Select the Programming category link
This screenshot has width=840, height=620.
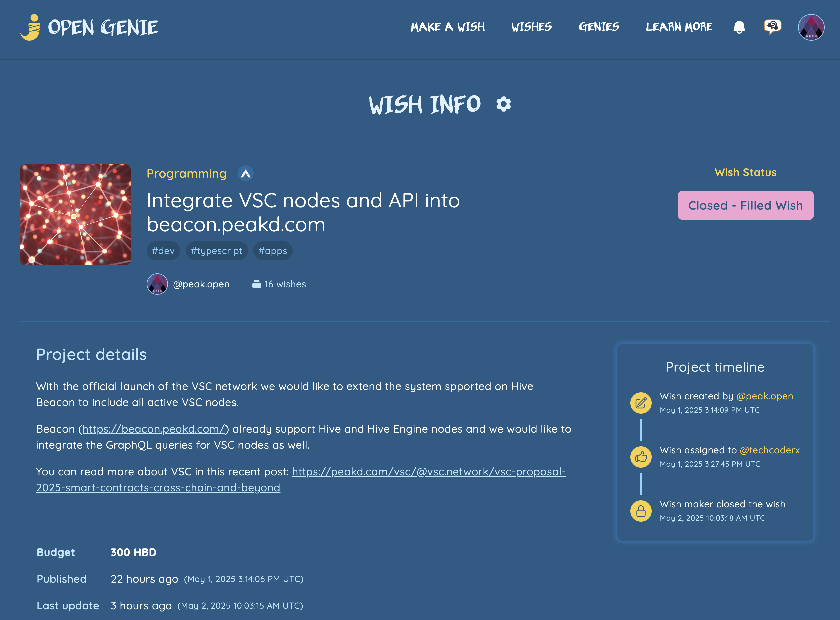[187, 173]
